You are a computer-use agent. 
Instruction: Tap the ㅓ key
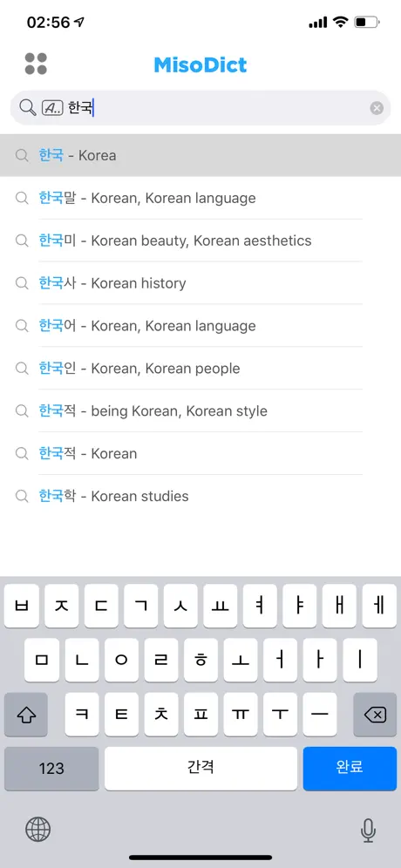pos(280,660)
